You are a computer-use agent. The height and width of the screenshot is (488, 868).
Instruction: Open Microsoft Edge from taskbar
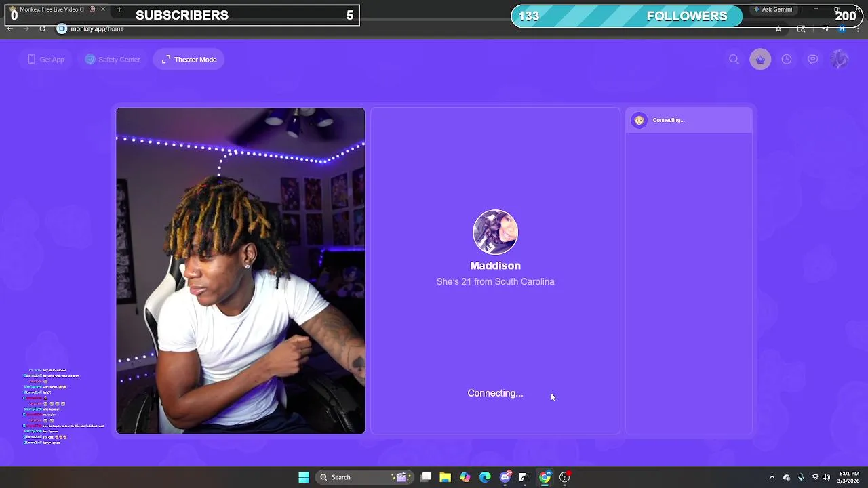[485, 477]
